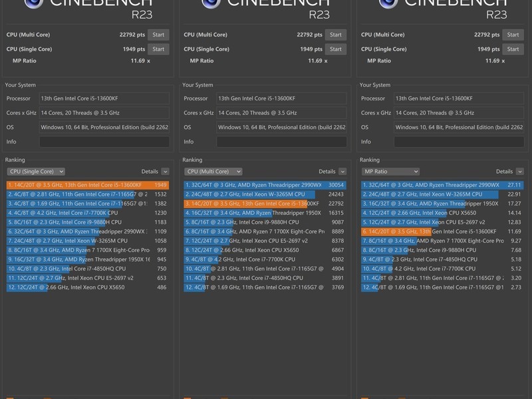Select i7-1165G7 row with ratio 2.73
532x399 pixels.
pos(442,287)
